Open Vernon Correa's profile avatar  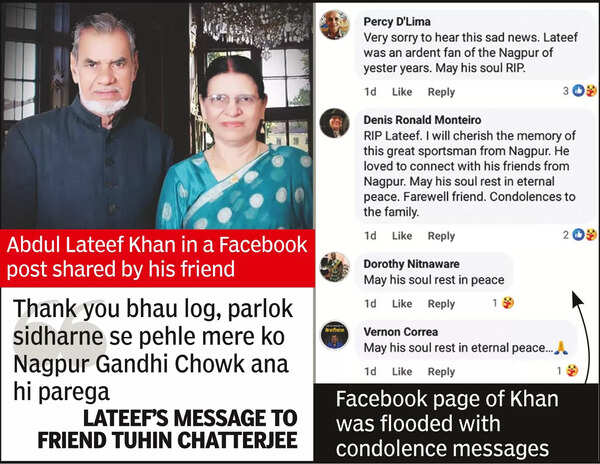(335, 335)
